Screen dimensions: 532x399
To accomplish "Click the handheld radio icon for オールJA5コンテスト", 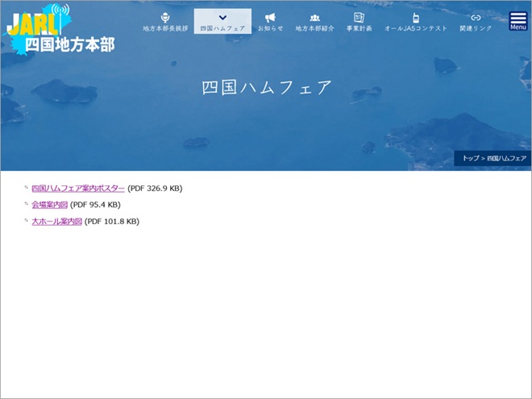I will [x=415, y=17].
